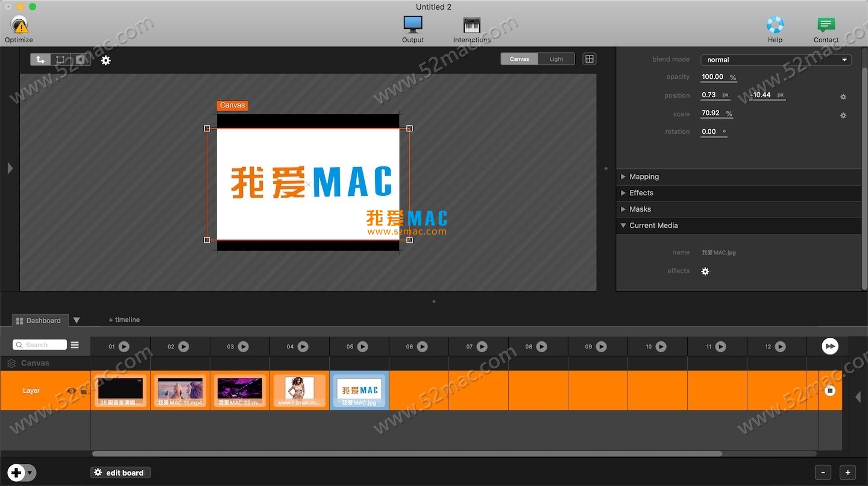Viewport: 868px width, 486px height.
Task: Stop the Layer with its stop button
Action: click(x=830, y=391)
